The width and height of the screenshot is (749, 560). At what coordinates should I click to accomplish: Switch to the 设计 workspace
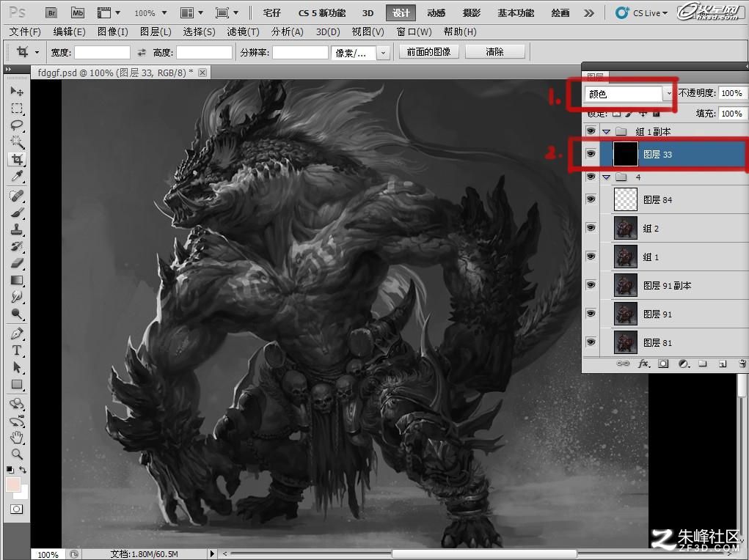click(401, 13)
